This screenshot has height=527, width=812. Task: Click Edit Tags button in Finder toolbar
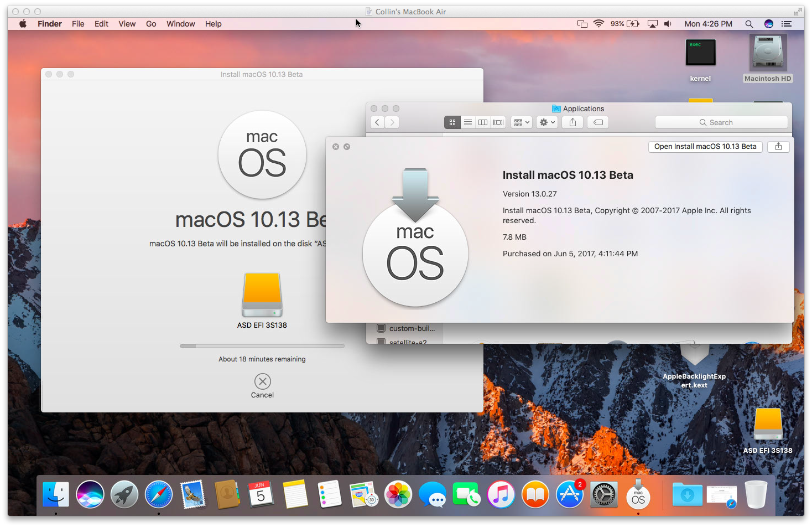pos(598,122)
